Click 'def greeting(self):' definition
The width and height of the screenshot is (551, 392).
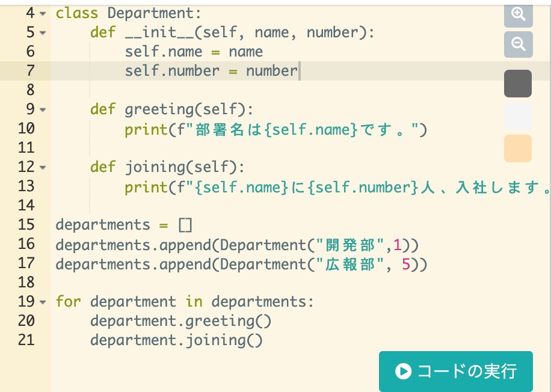[171, 109]
